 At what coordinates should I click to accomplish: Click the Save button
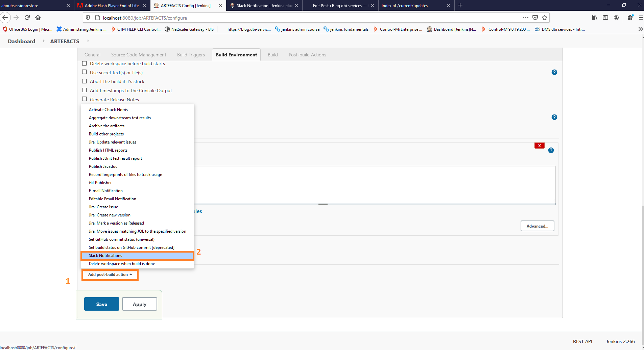[102, 304]
